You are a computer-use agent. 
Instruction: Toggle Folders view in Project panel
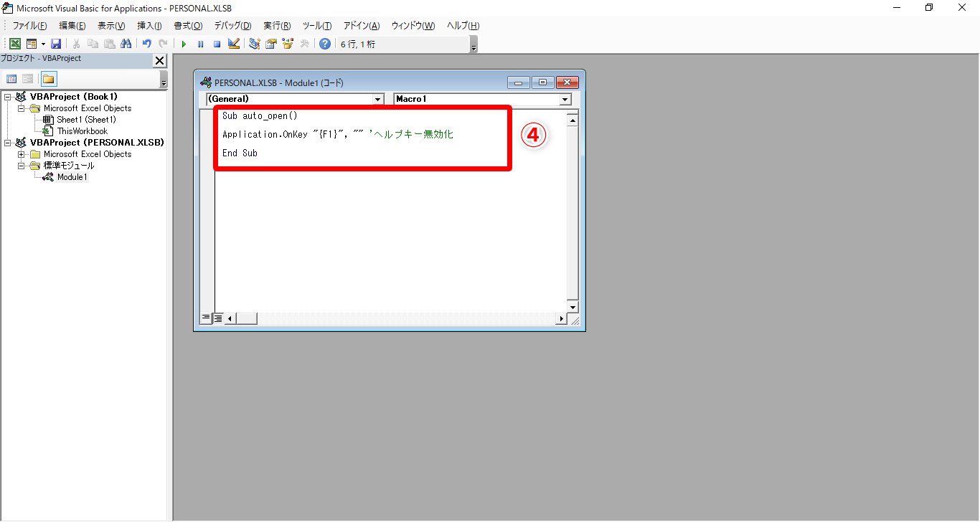tap(48, 79)
